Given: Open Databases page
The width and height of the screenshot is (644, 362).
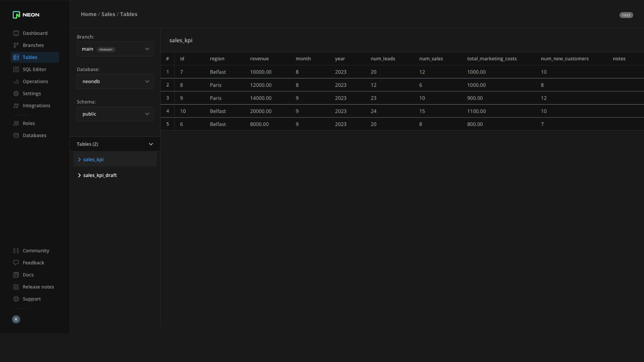Looking at the screenshot, I should (35, 136).
